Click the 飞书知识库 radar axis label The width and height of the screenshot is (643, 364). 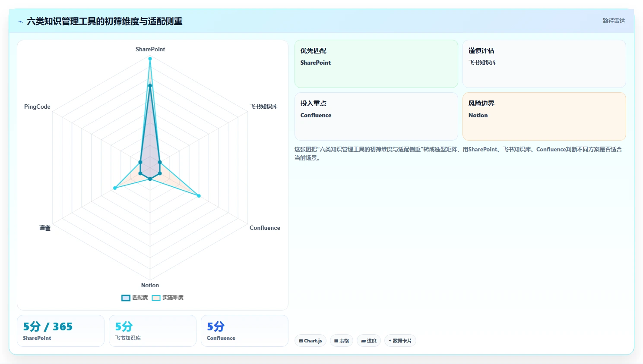(263, 107)
